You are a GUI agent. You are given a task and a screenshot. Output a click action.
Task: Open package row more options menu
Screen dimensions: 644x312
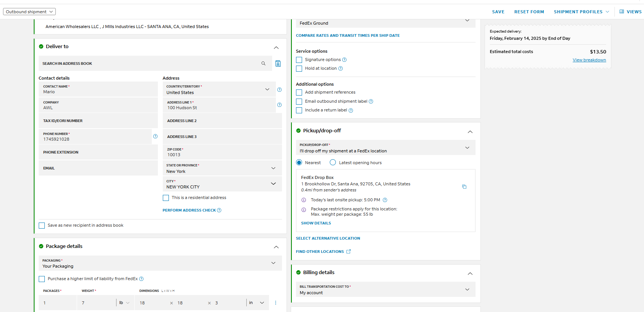point(276,303)
